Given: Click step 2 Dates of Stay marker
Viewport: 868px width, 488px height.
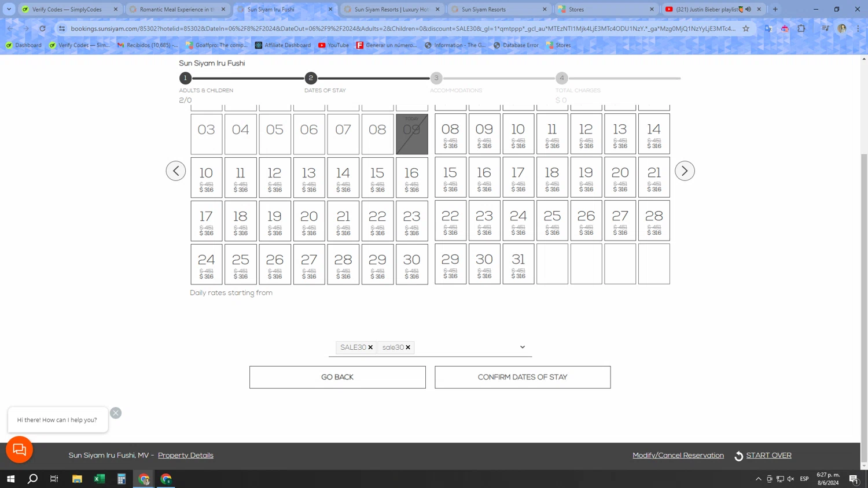Looking at the screenshot, I should (311, 77).
